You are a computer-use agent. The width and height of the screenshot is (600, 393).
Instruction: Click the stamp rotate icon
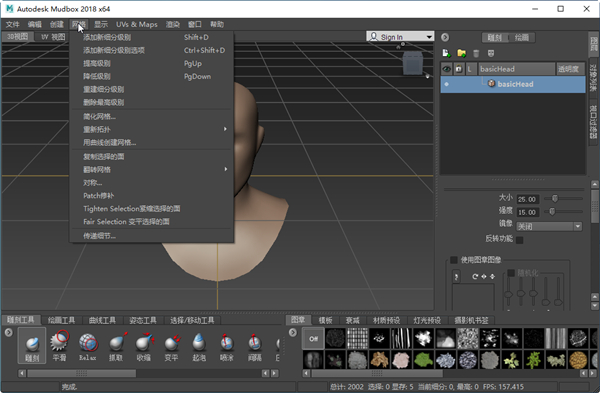(x=475, y=276)
